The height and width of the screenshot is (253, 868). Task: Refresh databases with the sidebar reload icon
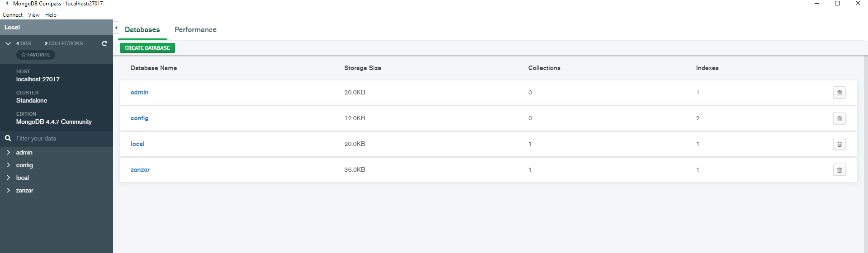(104, 43)
